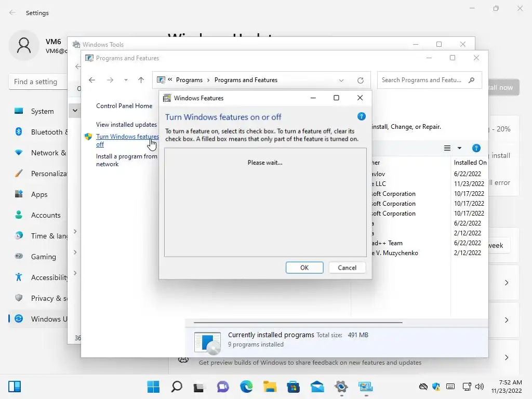
Task: Expand address bar history dropdown
Action: (x=341, y=81)
